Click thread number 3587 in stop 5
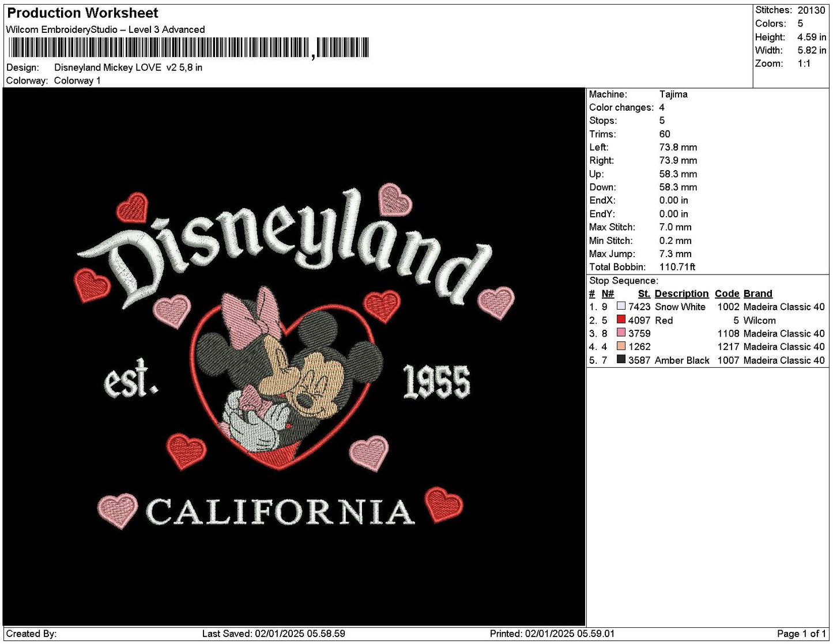The image size is (833, 644). [639, 360]
